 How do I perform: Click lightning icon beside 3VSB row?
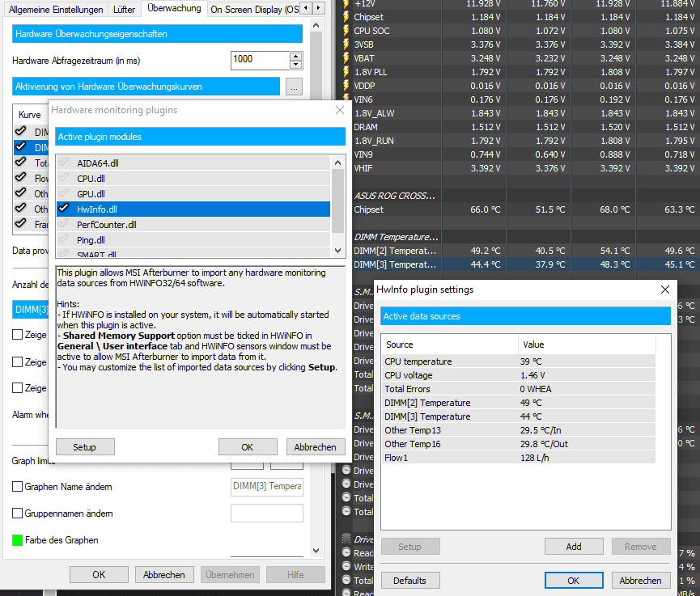click(x=346, y=44)
